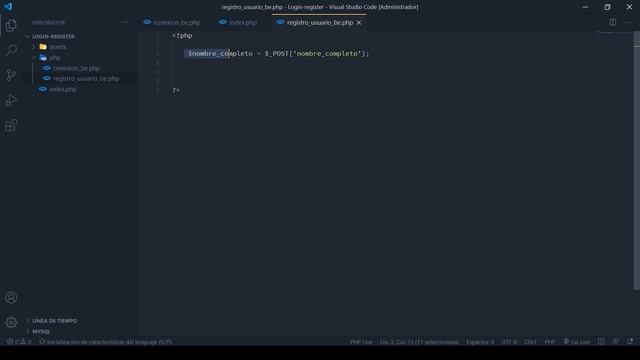Change end of line sequence CRLF

point(530,342)
